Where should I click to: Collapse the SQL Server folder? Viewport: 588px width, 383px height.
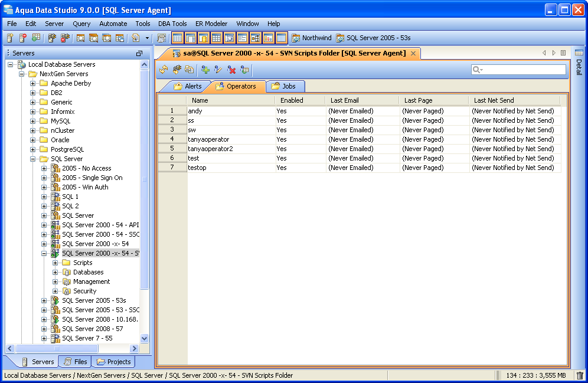[x=33, y=159]
